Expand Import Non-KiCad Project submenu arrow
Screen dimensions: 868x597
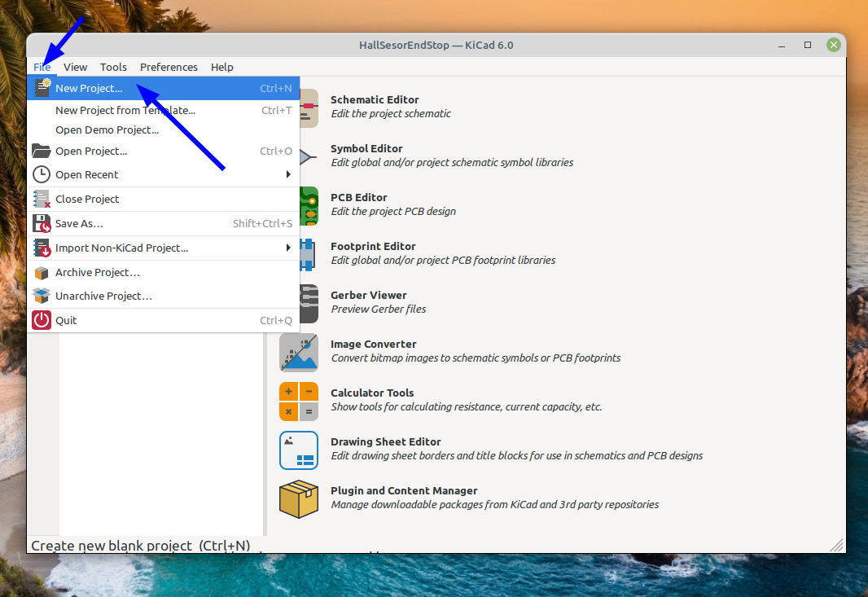[x=288, y=248]
